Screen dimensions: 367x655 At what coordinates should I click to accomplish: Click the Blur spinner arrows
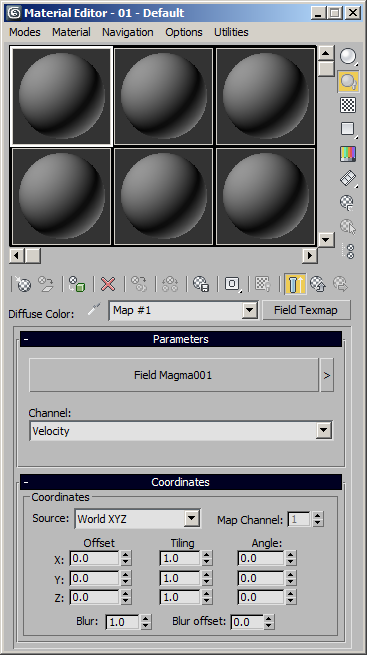[145, 622]
